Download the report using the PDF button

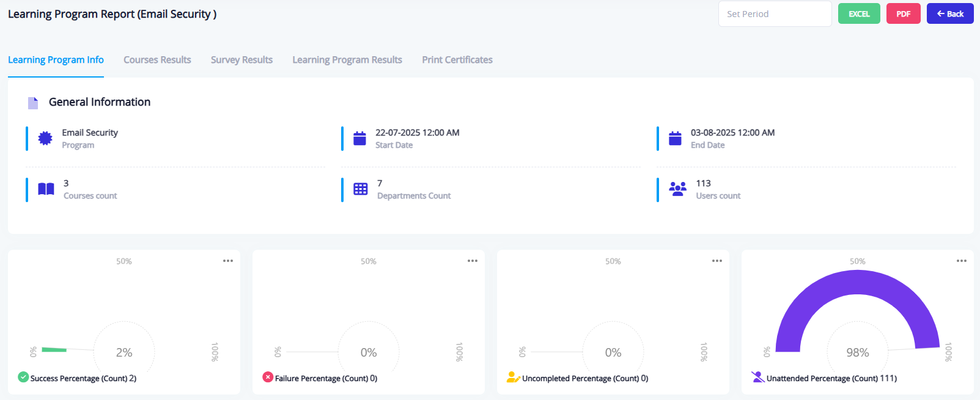[x=903, y=14]
